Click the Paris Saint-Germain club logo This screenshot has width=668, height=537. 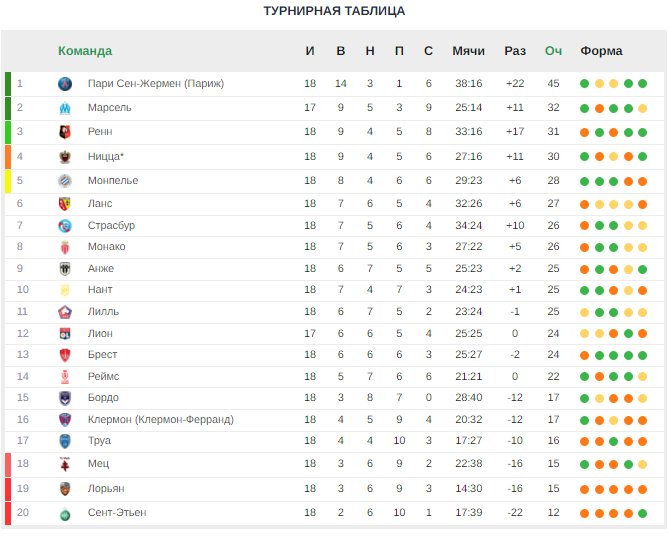point(65,84)
